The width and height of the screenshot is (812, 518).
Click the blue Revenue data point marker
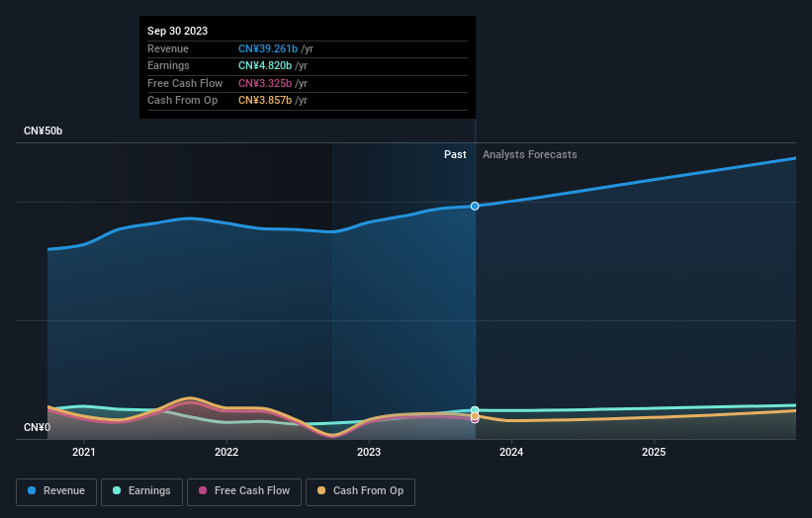(475, 206)
